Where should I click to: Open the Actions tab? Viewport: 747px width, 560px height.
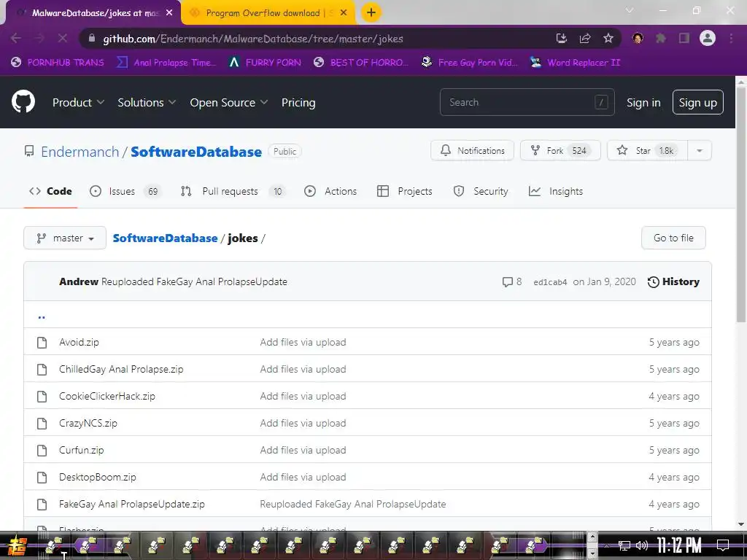(x=330, y=191)
